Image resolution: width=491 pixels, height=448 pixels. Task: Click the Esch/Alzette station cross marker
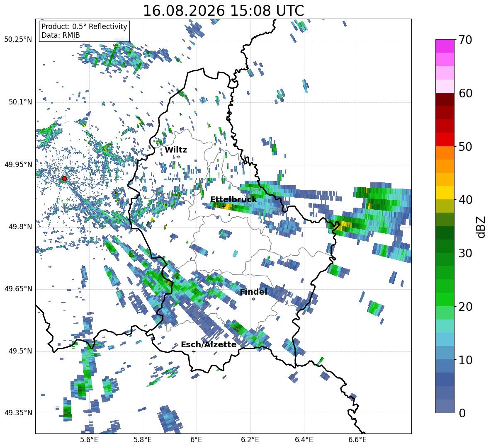click(x=194, y=351)
